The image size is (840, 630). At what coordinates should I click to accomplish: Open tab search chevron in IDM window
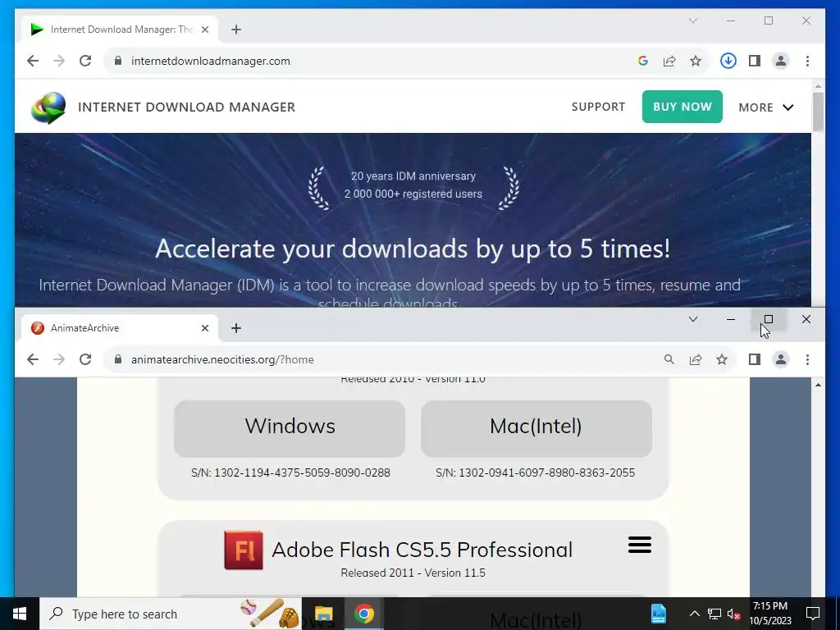(x=692, y=21)
